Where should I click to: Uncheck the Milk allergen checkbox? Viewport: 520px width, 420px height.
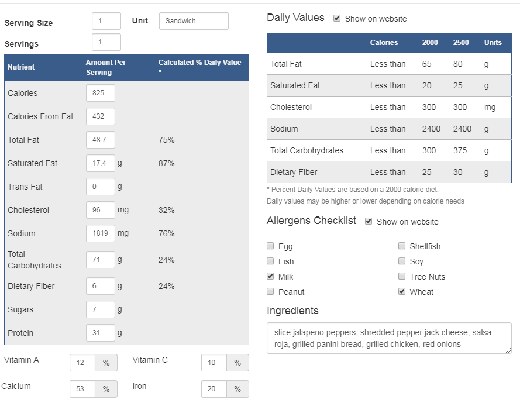pos(270,276)
